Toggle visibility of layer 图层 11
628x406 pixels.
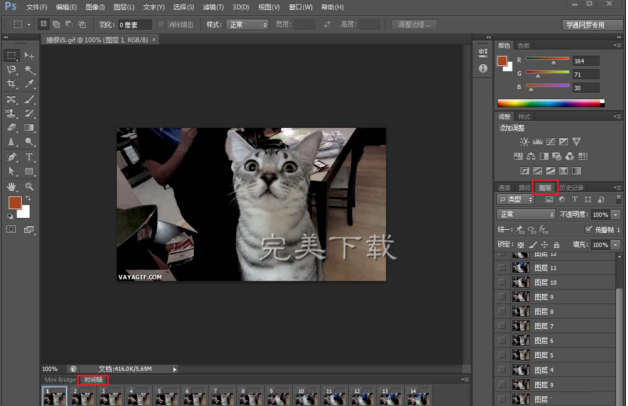503,268
